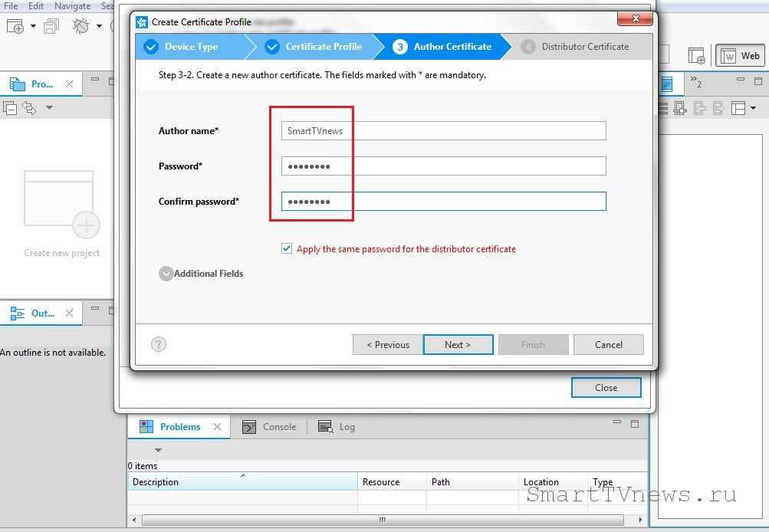Open the Problems view menu dropdown arrow
769x532 pixels.
coord(159,450)
